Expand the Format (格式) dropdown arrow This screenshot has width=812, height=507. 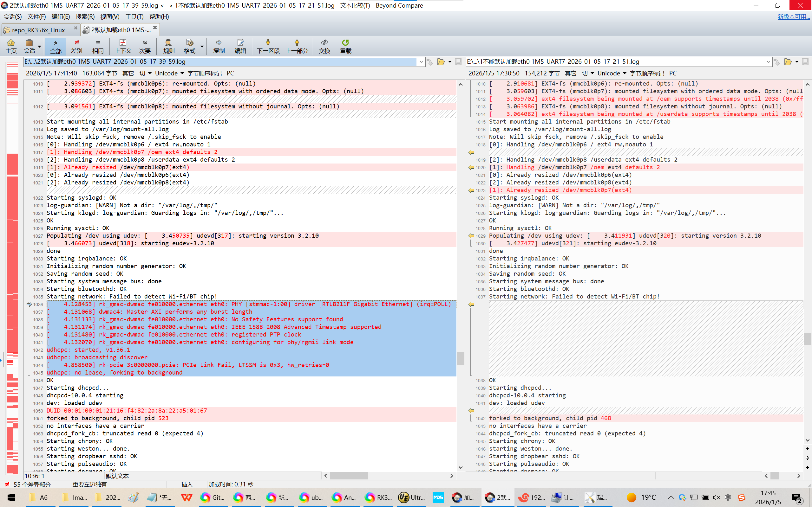point(202,46)
